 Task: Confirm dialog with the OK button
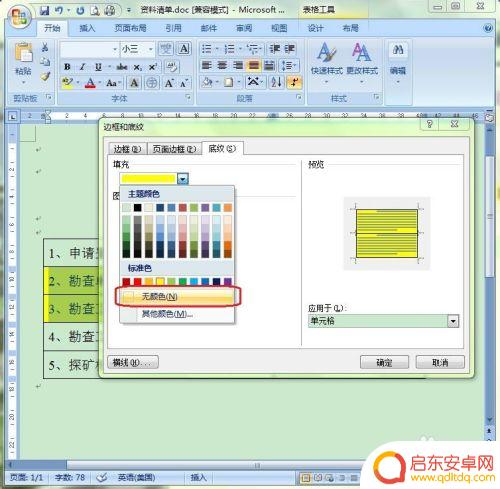pos(384,362)
